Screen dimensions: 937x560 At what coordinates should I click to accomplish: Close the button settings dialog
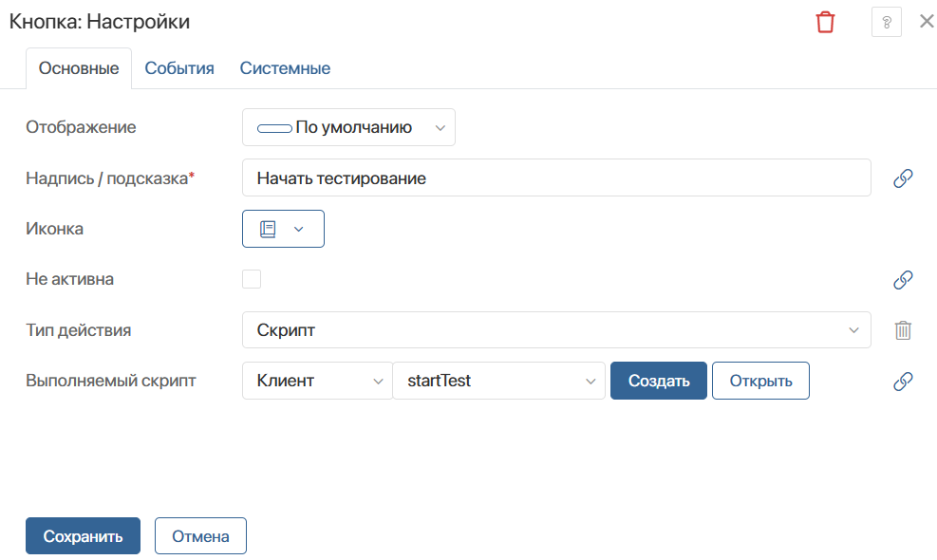927,22
